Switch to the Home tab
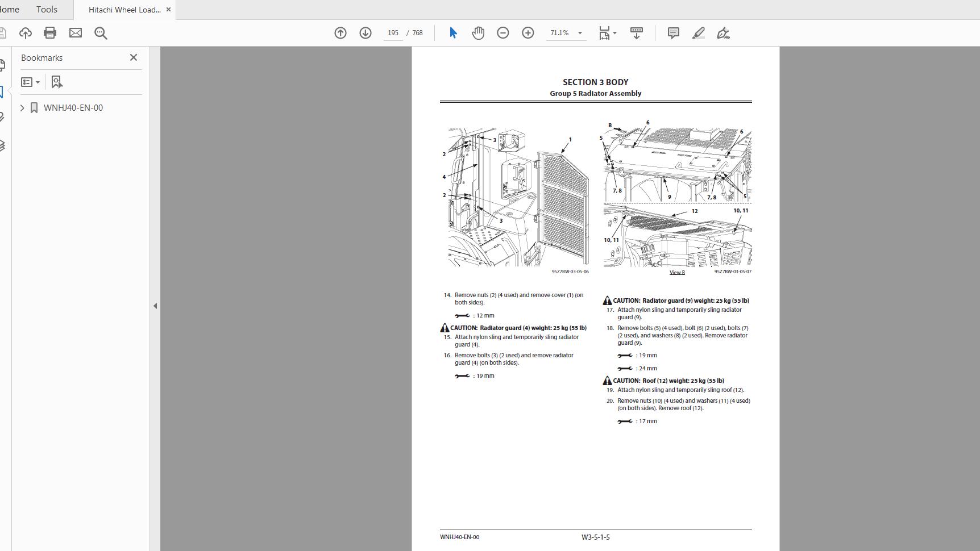 9,9
